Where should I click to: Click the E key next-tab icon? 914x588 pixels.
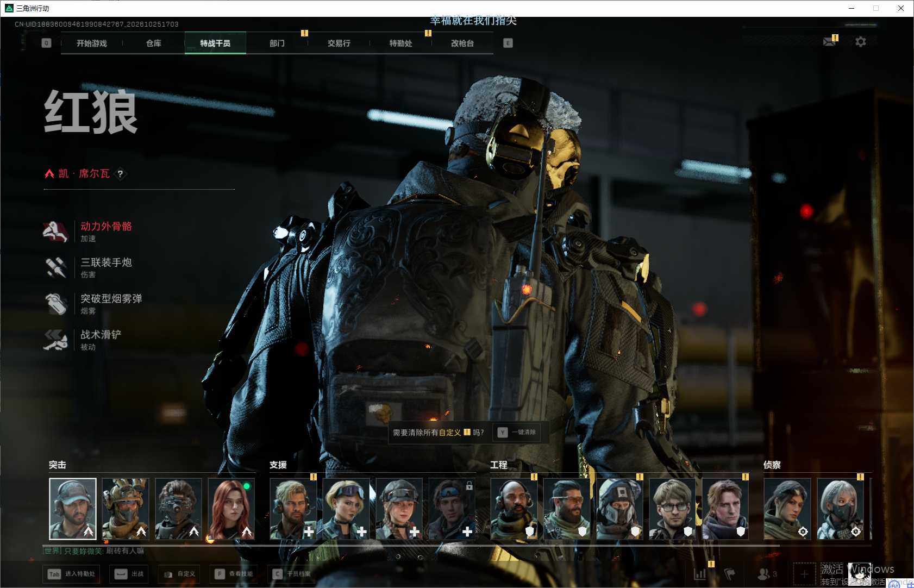click(x=508, y=43)
